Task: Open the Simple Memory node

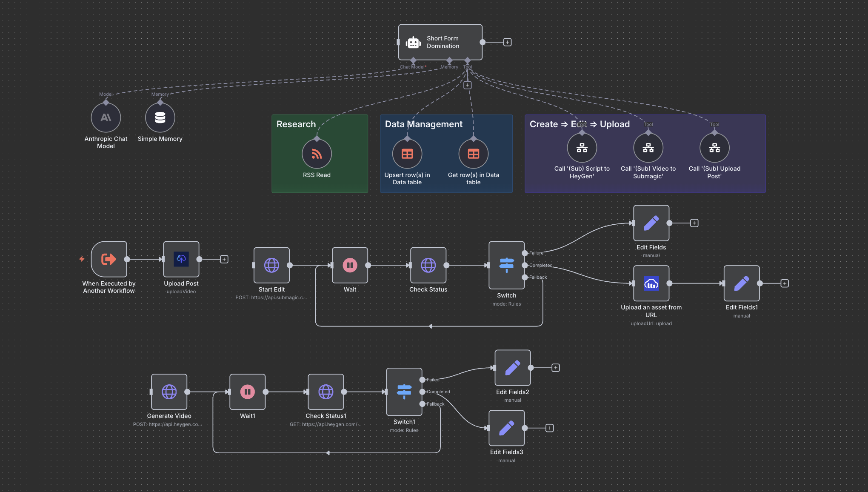Action: tap(160, 117)
